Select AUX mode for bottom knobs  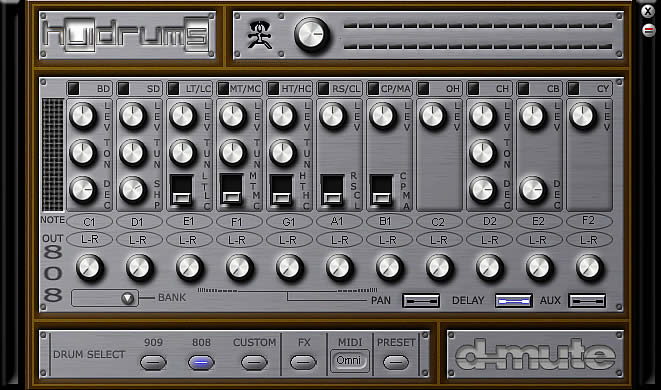tap(587, 301)
